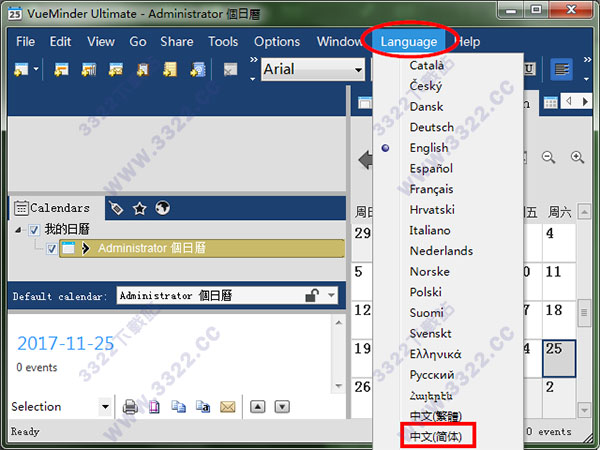
Task: Click the yellow new note toolbar icon
Action: point(170,70)
